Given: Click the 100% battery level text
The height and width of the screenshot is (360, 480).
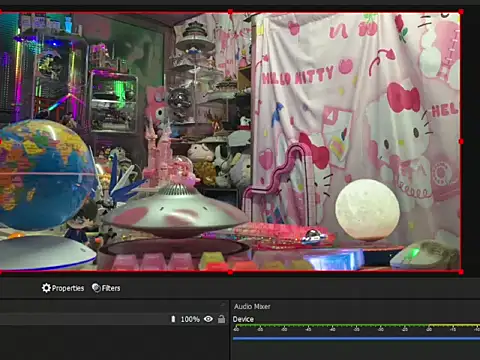Looking at the screenshot, I should (x=190, y=319).
